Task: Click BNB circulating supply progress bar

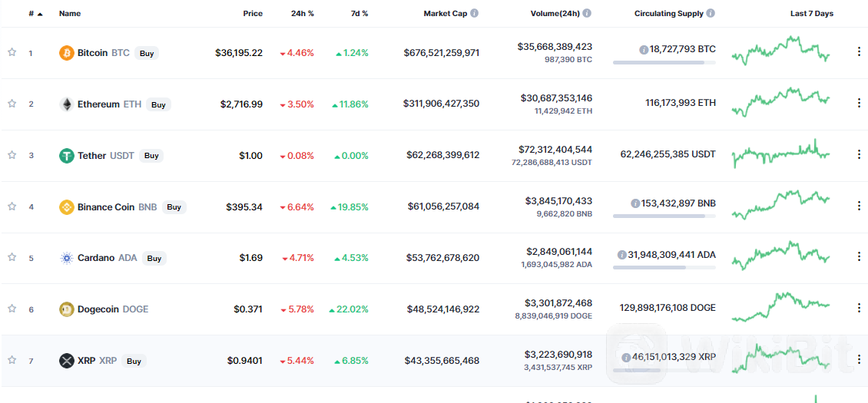Action: pos(664,216)
